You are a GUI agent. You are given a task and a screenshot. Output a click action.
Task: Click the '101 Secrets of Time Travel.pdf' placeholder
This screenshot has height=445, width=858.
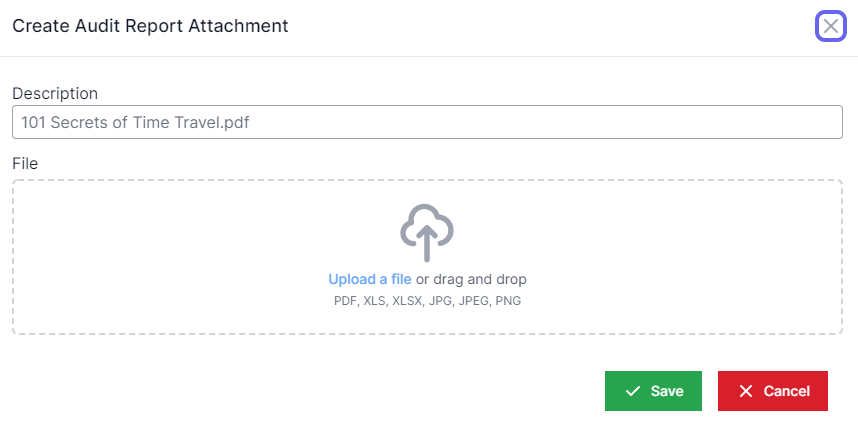[134, 123]
